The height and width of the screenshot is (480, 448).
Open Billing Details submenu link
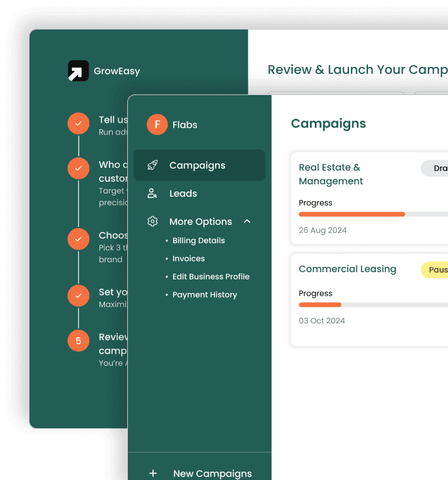pyautogui.click(x=198, y=241)
